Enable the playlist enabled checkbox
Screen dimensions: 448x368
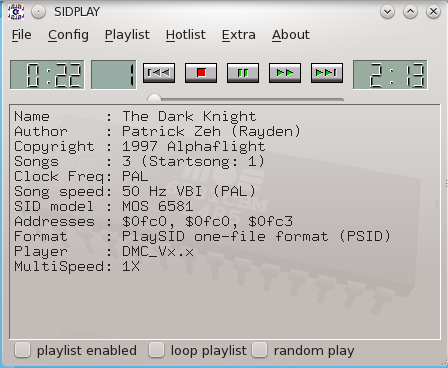(23, 350)
